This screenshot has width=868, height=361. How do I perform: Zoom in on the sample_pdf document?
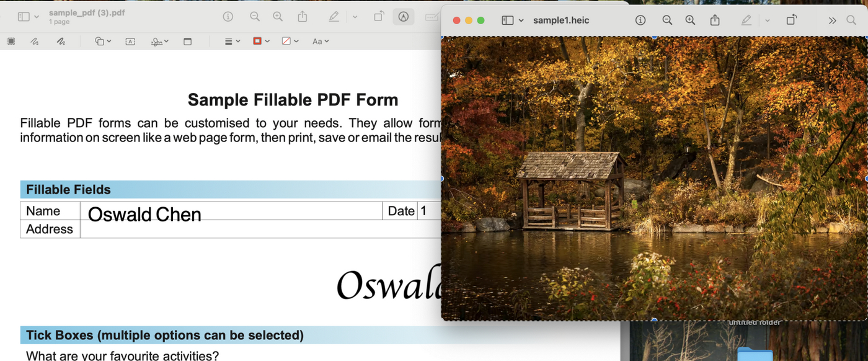(278, 17)
